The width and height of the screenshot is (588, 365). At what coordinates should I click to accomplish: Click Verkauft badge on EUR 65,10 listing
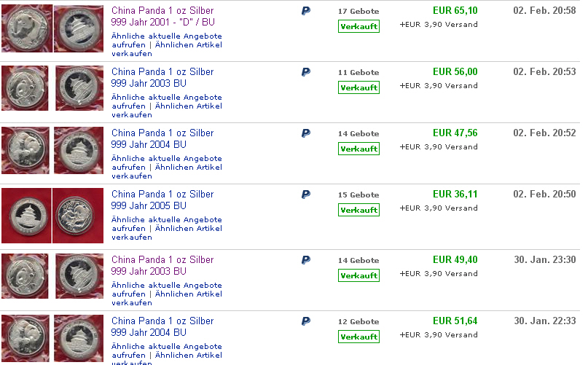(358, 26)
